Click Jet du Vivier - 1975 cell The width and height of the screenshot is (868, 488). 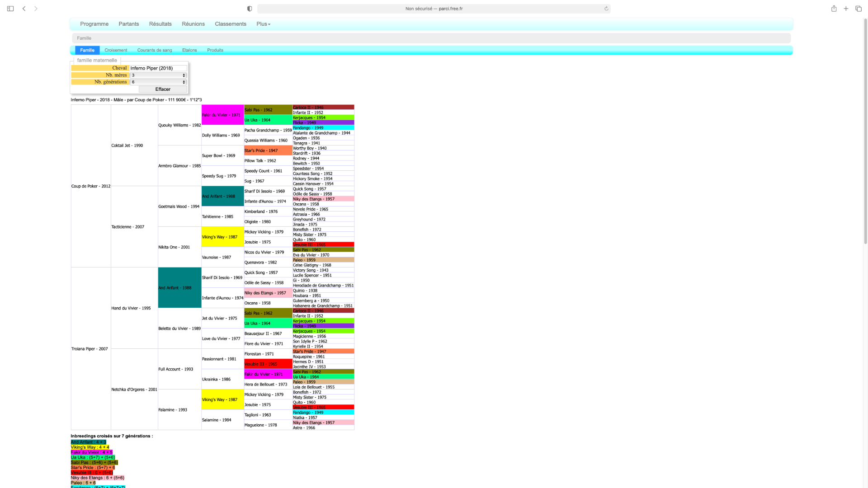coord(222,318)
